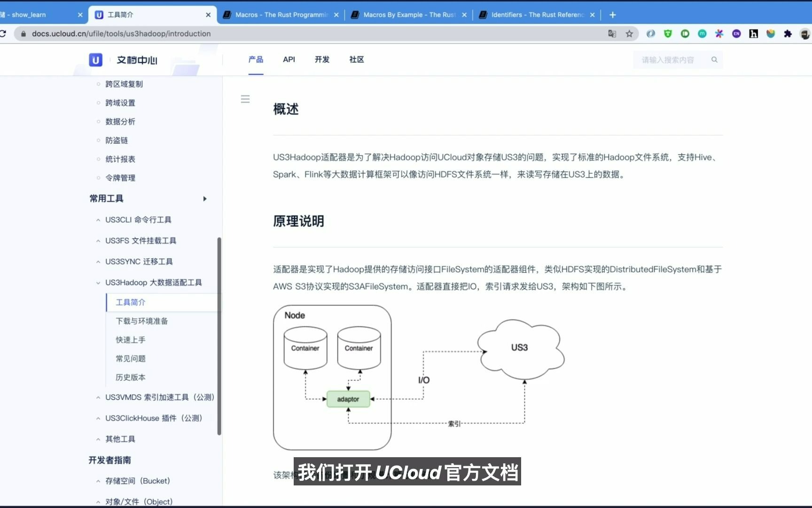Open the user profile avatar icon
The height and width of the screenshot is (508, 812).
pos(805,34)
